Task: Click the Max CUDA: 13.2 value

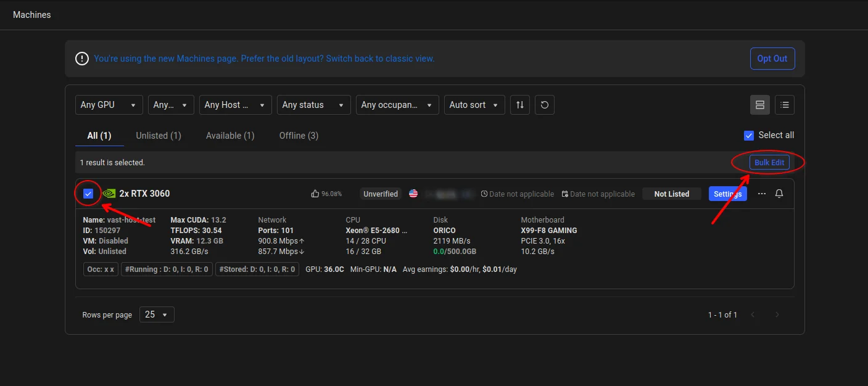Action: 198,220
